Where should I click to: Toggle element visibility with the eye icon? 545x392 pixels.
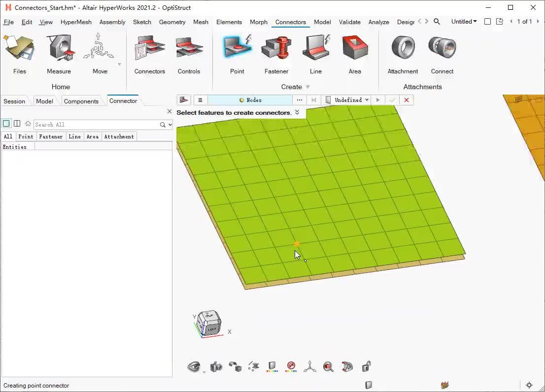coord(194,366)
